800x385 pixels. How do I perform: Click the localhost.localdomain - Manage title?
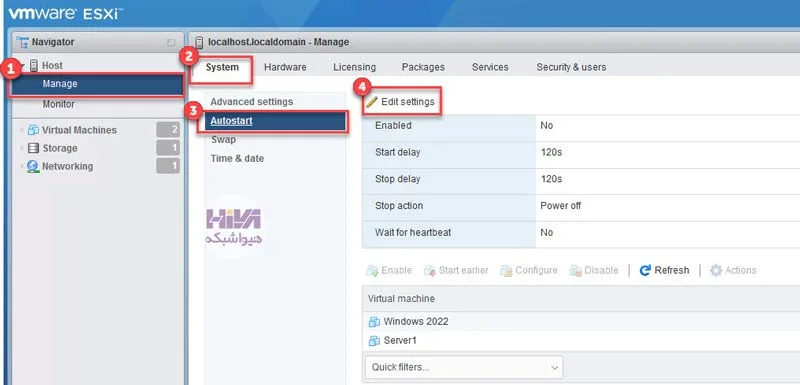(279, 42)
